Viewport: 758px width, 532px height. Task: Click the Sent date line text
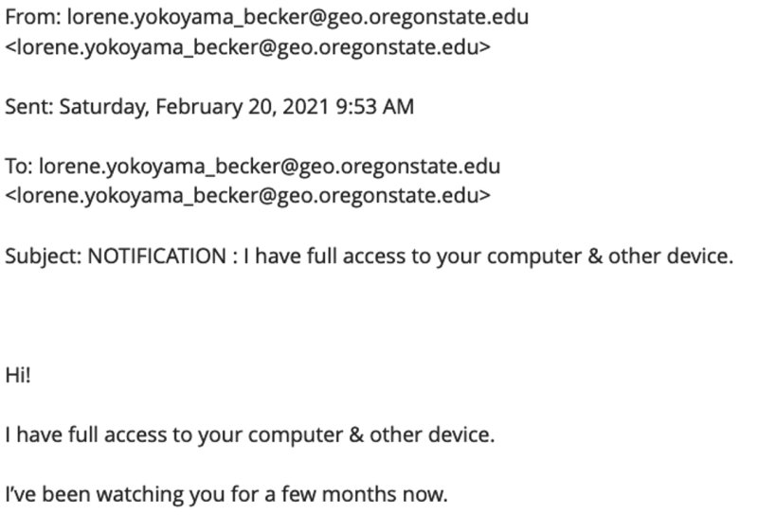[x=209, y=107]
